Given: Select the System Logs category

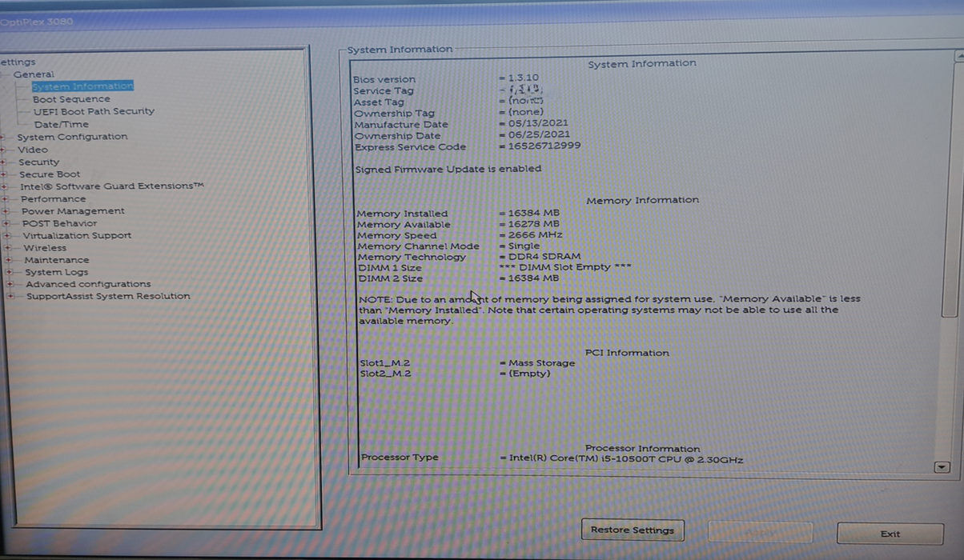Looking at the screenshot, I should tap(56, 272).
